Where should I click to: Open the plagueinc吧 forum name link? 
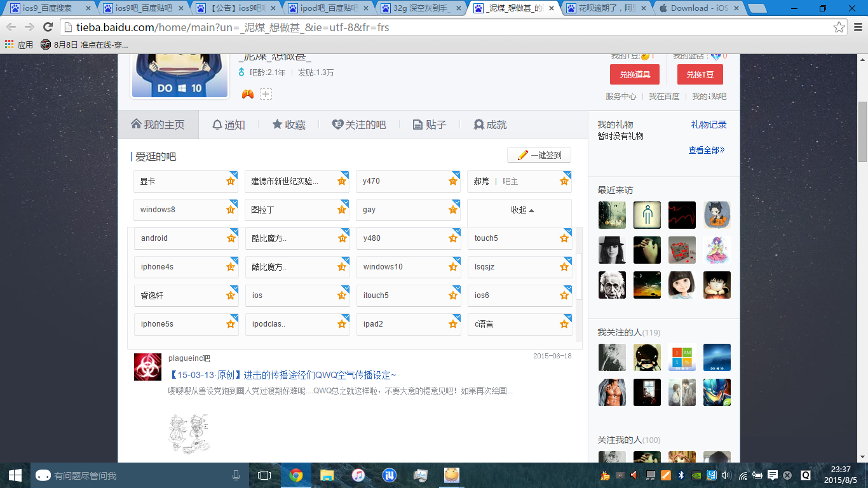pyautogui.click(x=189, y=358)
